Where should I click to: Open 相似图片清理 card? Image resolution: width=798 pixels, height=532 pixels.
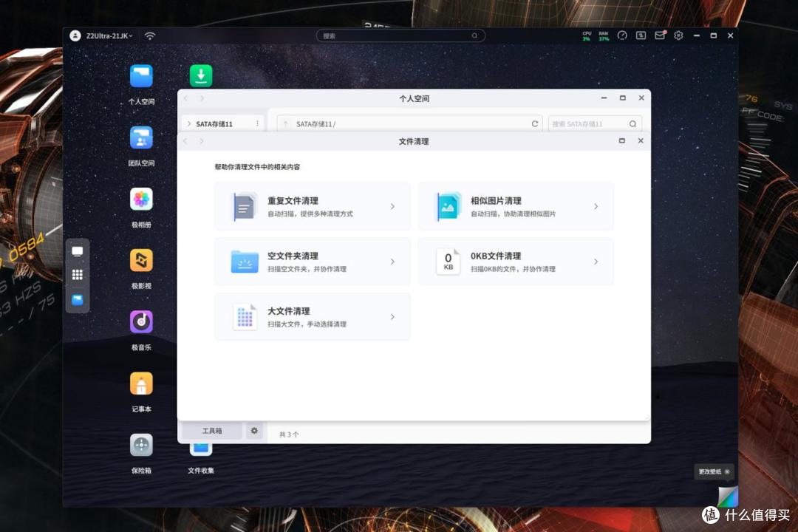point(516,206)
